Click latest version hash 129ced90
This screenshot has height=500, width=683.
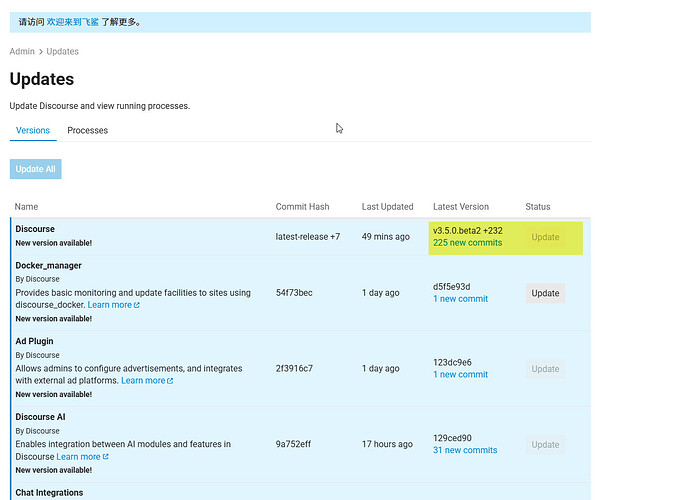452,438
